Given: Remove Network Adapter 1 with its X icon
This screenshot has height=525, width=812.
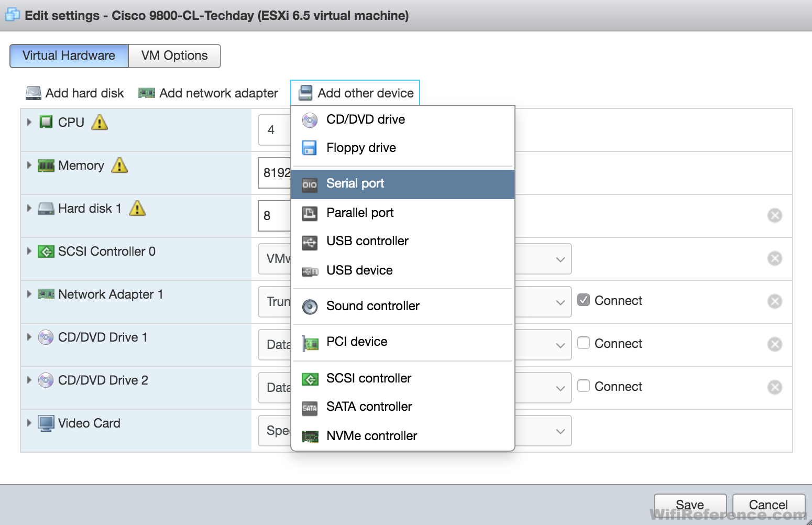Looking at the screenshot, I should tap(775, 301).
